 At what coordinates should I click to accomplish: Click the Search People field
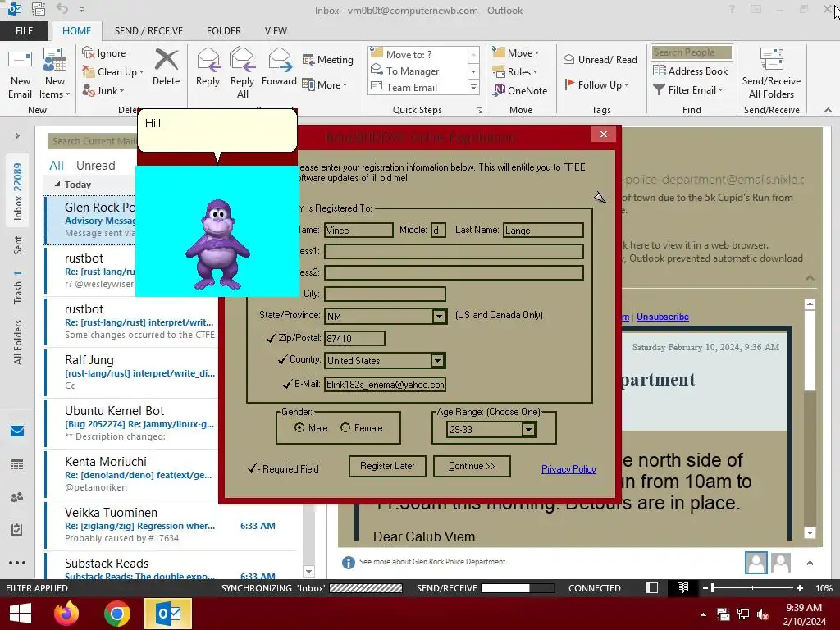[692, 52]
